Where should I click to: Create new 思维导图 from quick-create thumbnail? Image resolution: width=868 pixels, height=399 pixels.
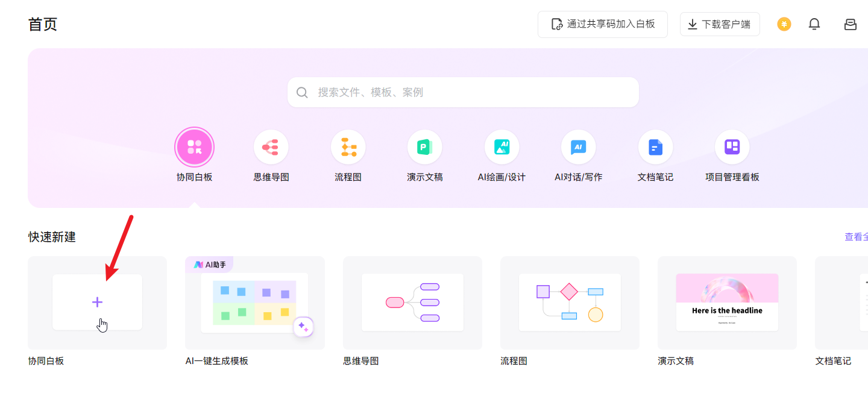(x=412, y=303)
